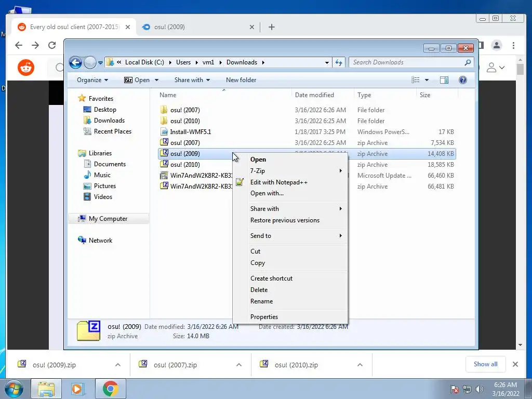Click the Search Downloads field

click(x=411, y=62)
